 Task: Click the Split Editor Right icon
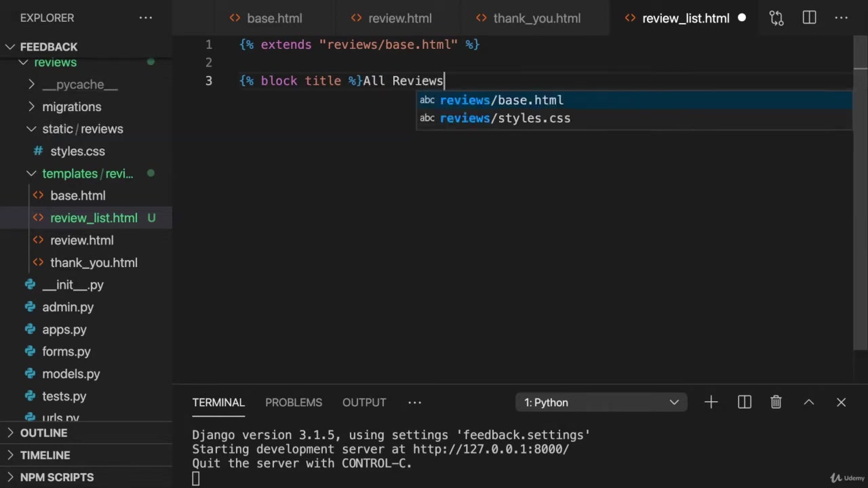pyautogui.click(x=809, y=18)
